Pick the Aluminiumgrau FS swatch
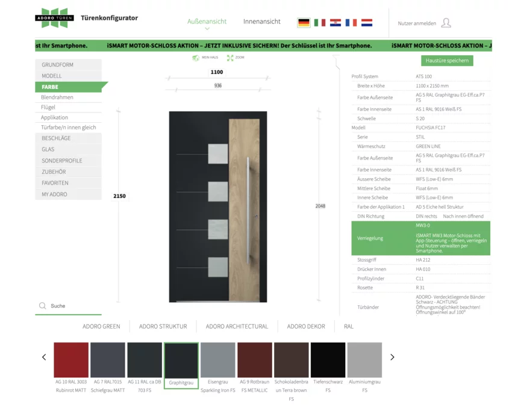The width and height of the screenshot is (512, 420). tap(365, 360)
